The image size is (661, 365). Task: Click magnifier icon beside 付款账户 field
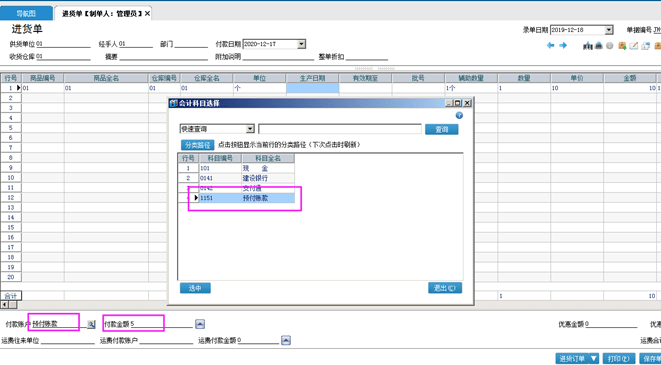pyautogui.click(x=91, y=324)
